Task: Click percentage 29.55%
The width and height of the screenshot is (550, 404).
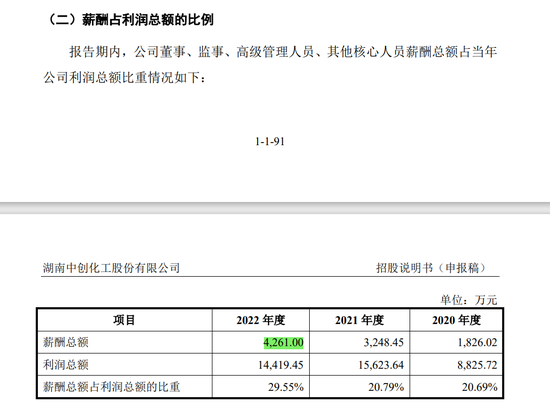Action: click(x=286, y=387)
